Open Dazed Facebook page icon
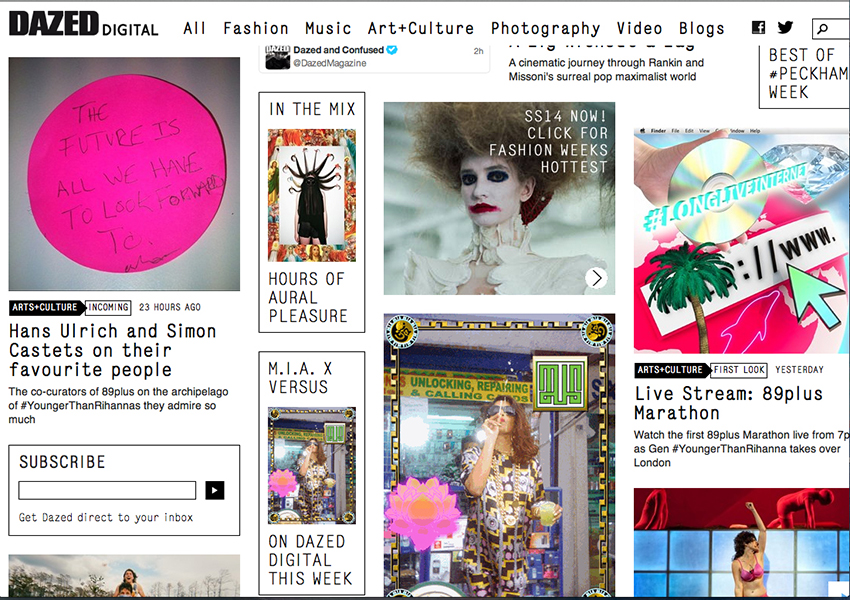 pyautogui.click(x=758, y=27)
